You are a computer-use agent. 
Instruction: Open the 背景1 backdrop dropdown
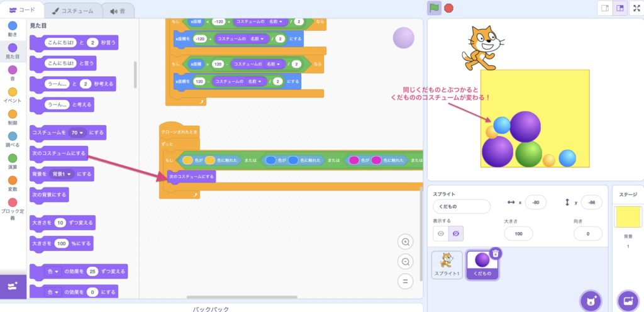click(62, 174)
